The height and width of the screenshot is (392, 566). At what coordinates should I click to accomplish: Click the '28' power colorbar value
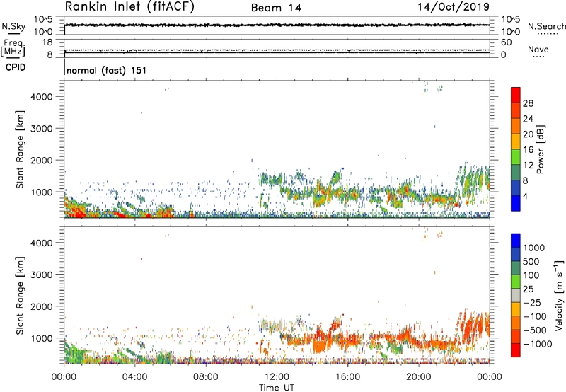(528, 103)
